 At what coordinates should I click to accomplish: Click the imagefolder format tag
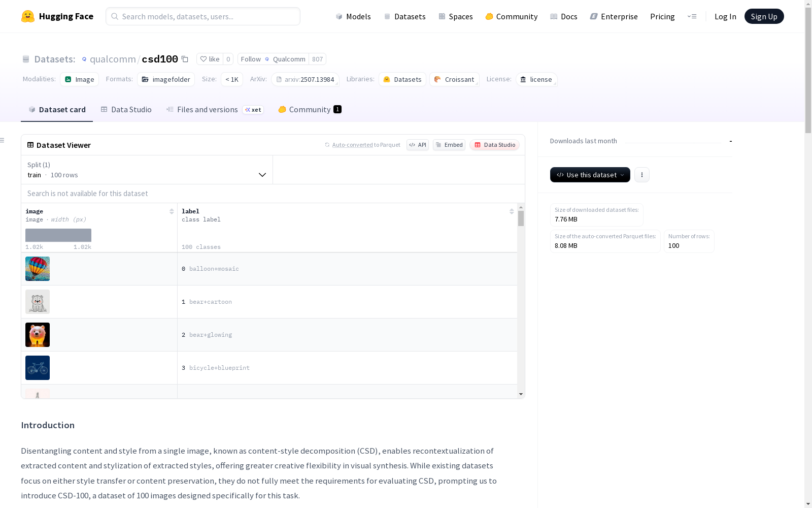pyautogui.click(x=166, y=79)
